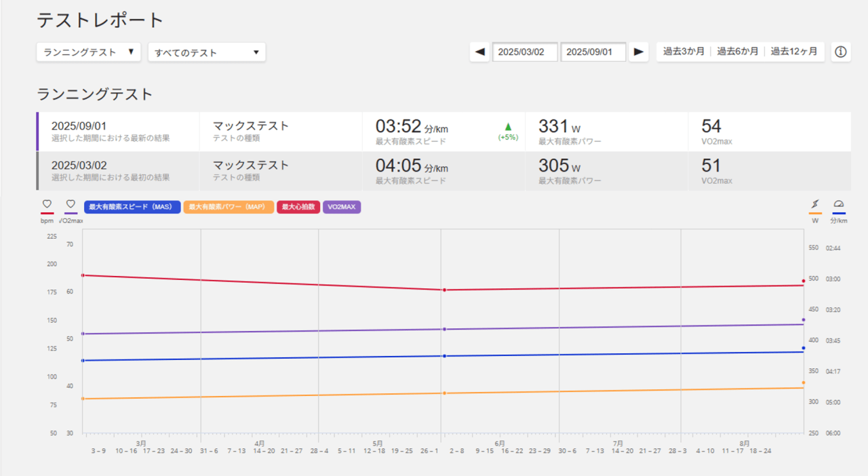Screen dimensions: 868x476
Task: Click the bpm heart axis icon
Action: [x=47, y=204]
